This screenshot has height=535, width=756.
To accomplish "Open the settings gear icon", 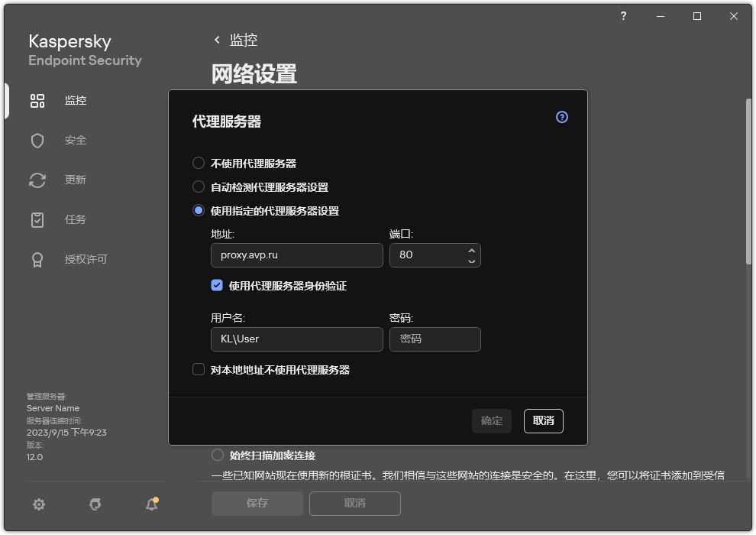I will coord(38,504).
